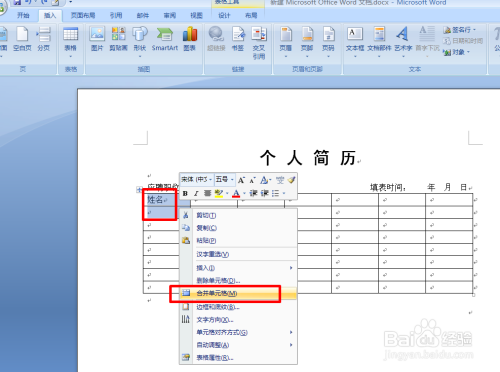Screen dimensions: 500x372
Task: Switch to the Review (审阅) tab
Action: point(170,15)
